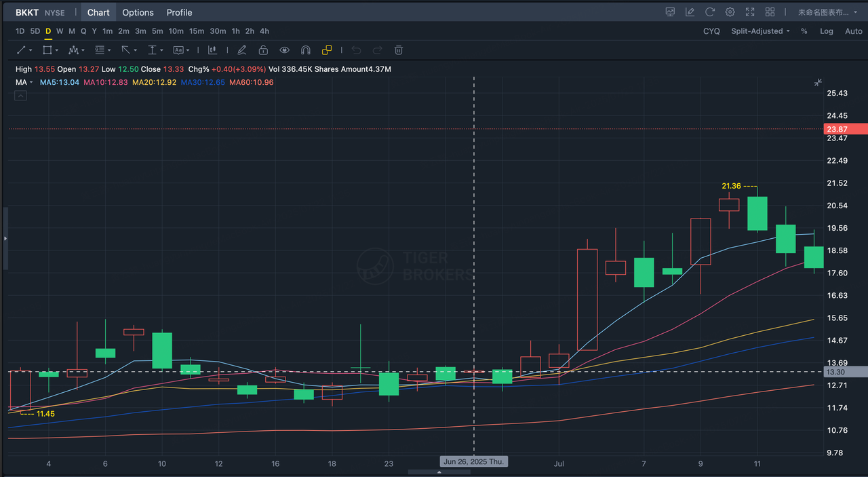Switch to the Options tab
Image resolution: width=868 pixels, height=477 pixels.
coord(138,12)
